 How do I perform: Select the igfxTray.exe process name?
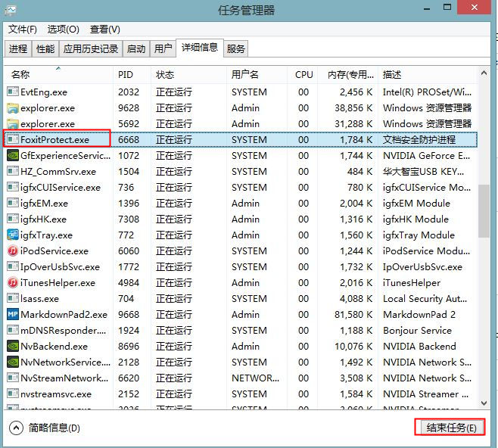click(46, 235)
